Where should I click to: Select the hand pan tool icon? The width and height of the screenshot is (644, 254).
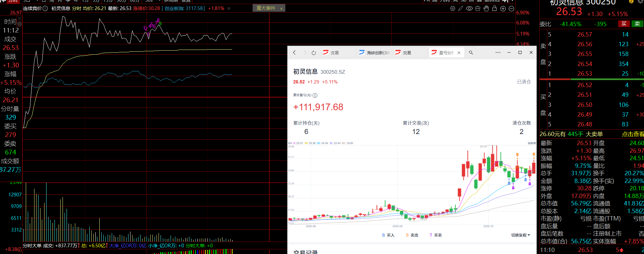pyautogui.click(x=486, y=8)
